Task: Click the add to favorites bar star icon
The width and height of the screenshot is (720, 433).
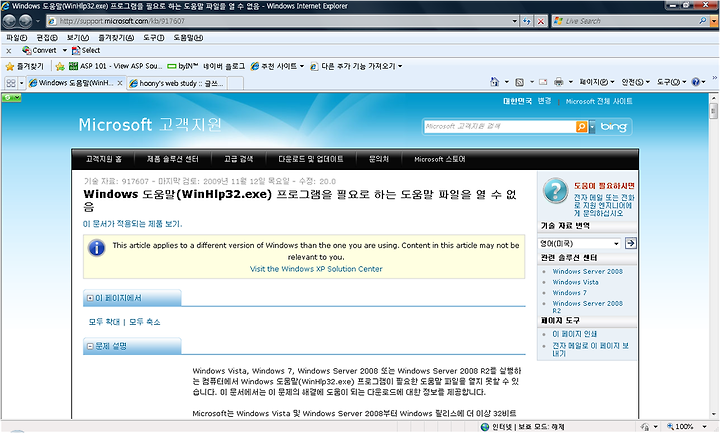Action: pyautogui.click(x=60, y=67)
